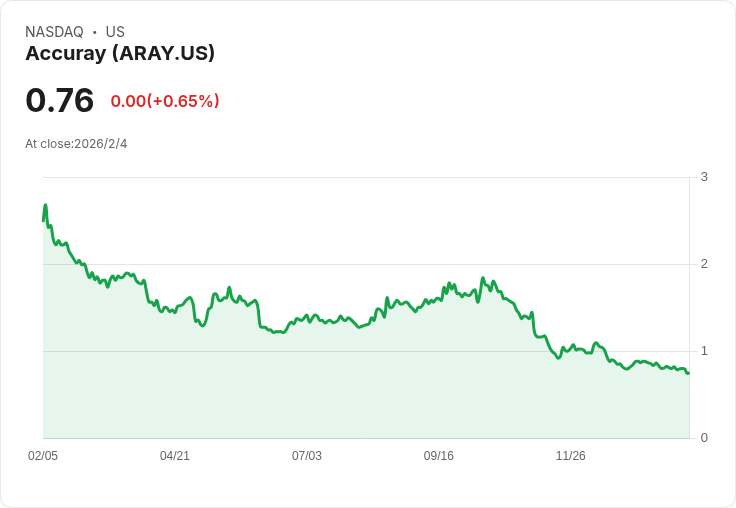Image resolution: width=736 pixels, height=508 pixels.
Task: Click the top horizontal gridline at level 3
Action: pyautogui.click(x=360, y=178)
